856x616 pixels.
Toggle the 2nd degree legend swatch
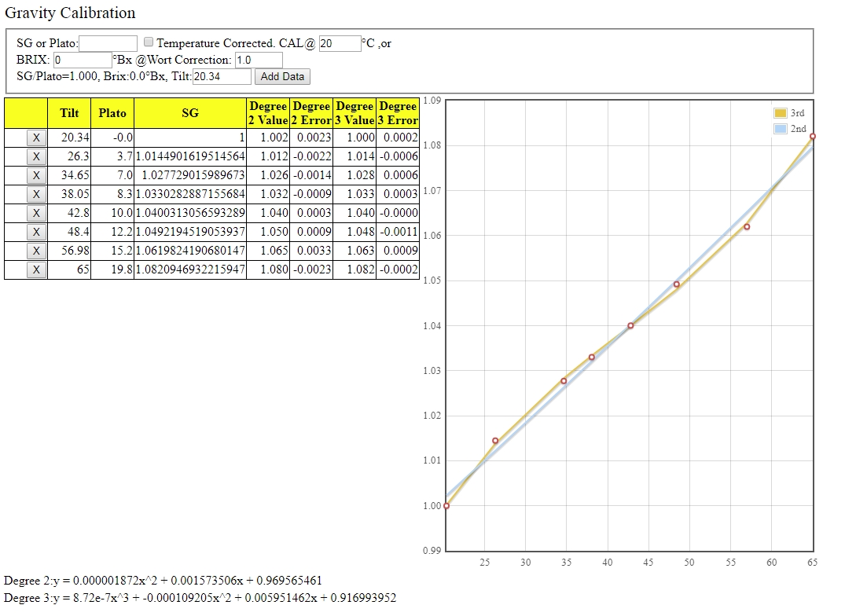(781, 129)
